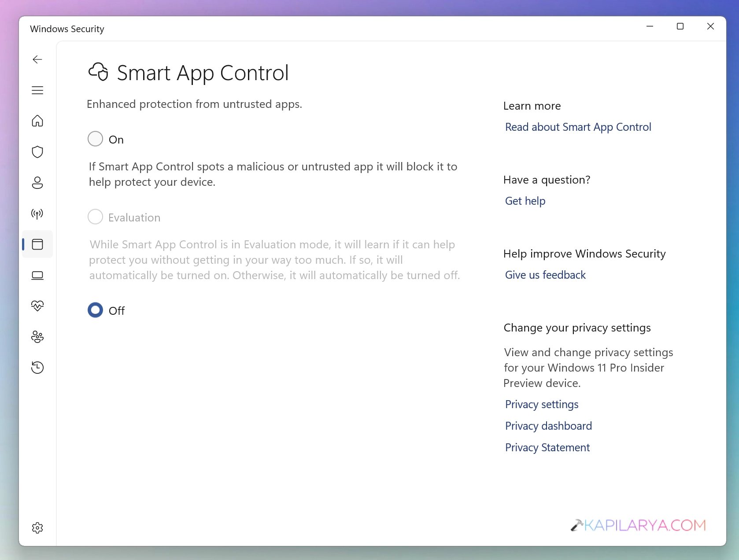The image size is (739, 560).
Task: Open the hamburger navigation menu
Action: pos(37,90)
